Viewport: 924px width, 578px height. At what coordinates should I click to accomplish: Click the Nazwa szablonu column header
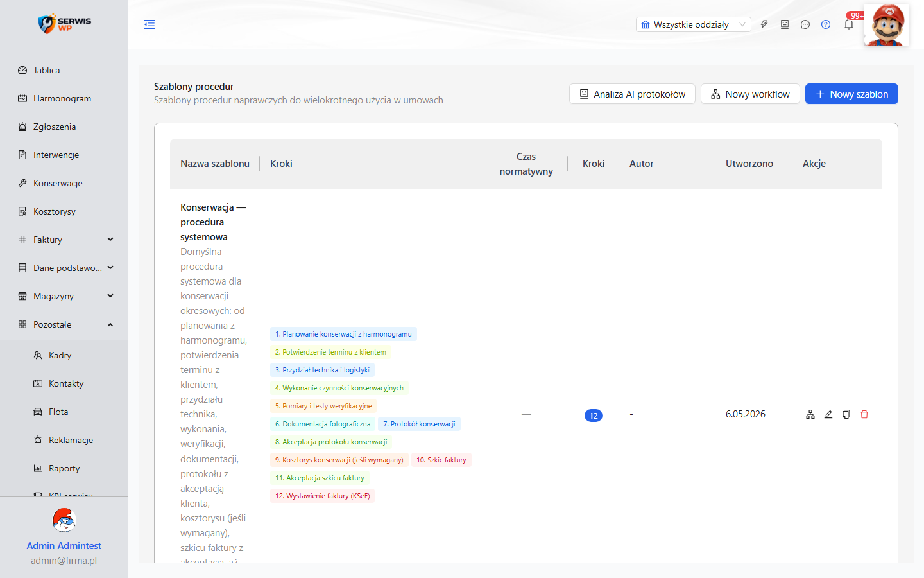point(215,164)
